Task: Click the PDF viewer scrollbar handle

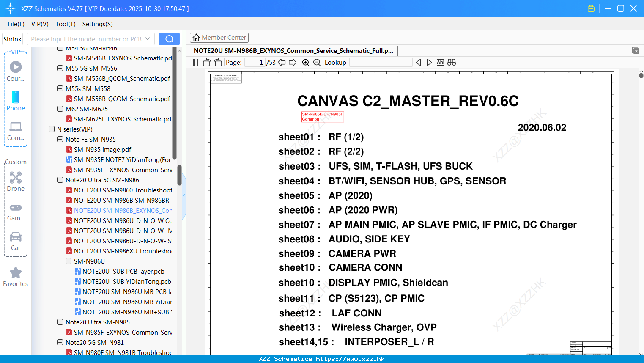Action: pos(641,75)
